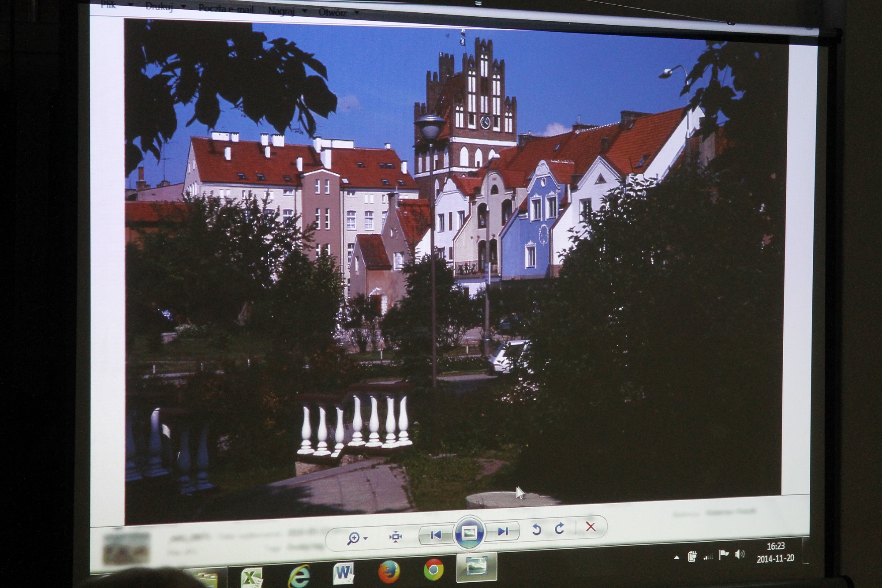Viewport: 882px width, 588px height.
Task: Go to the previous photo
Action: click(435, 535)
